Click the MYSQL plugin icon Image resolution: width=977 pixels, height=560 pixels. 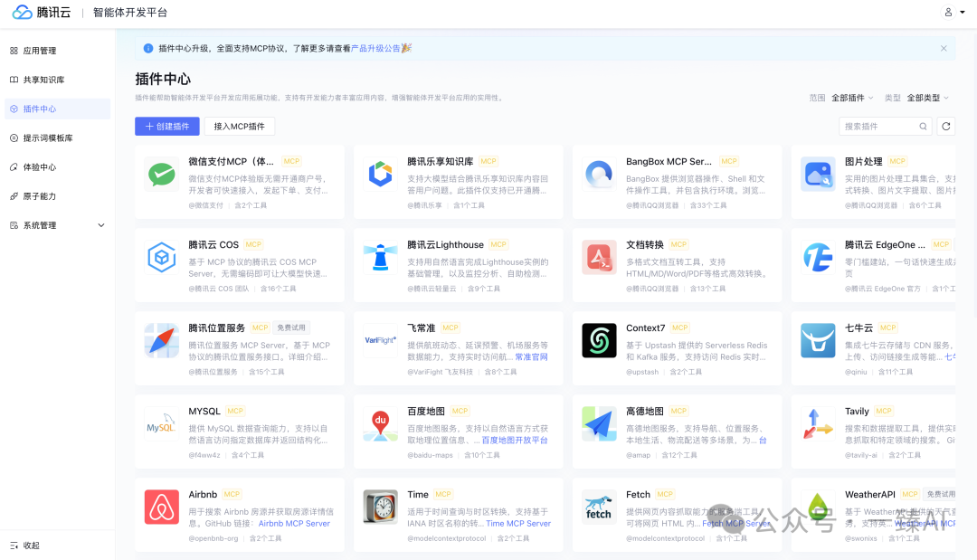tap(161, 424)
